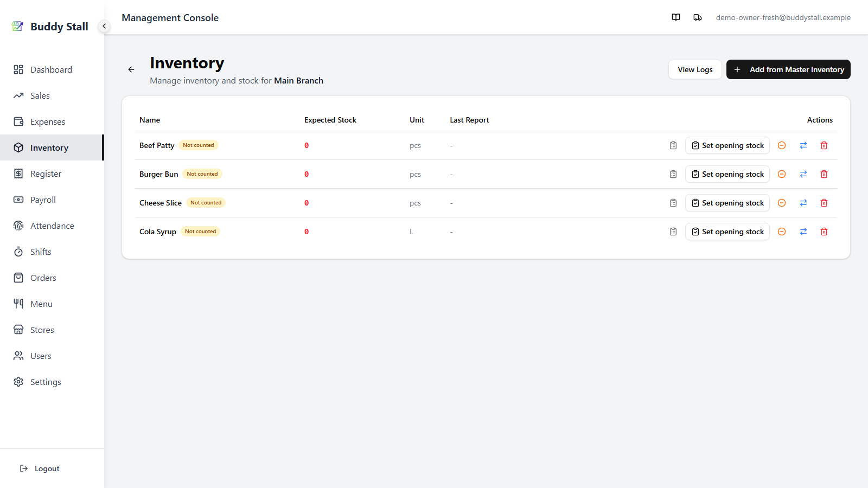Click the Actions column header
The image size is (868, 488).
pyautogui.click(x=820, y=120)
